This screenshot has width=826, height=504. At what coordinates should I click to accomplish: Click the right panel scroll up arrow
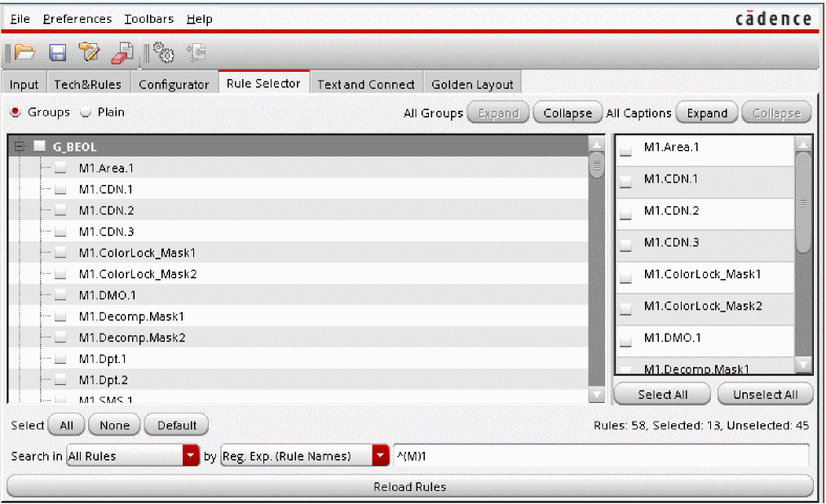(803, 145)
